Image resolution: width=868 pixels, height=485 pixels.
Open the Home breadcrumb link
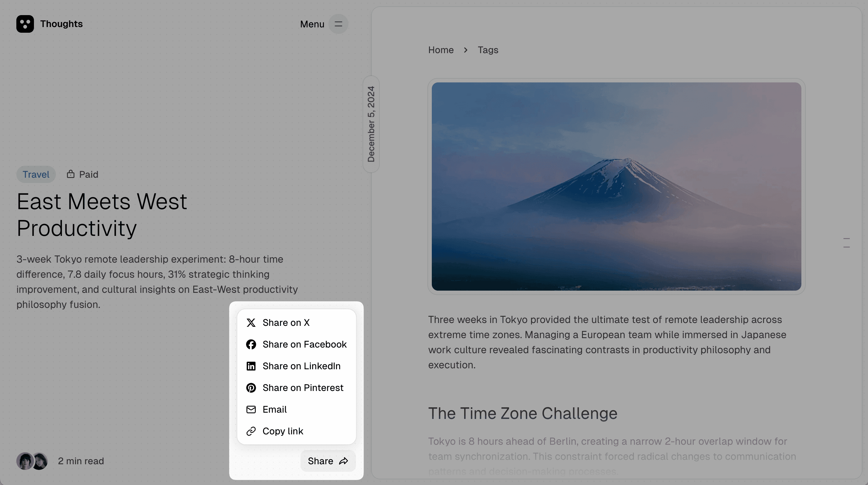pos(441,50)
